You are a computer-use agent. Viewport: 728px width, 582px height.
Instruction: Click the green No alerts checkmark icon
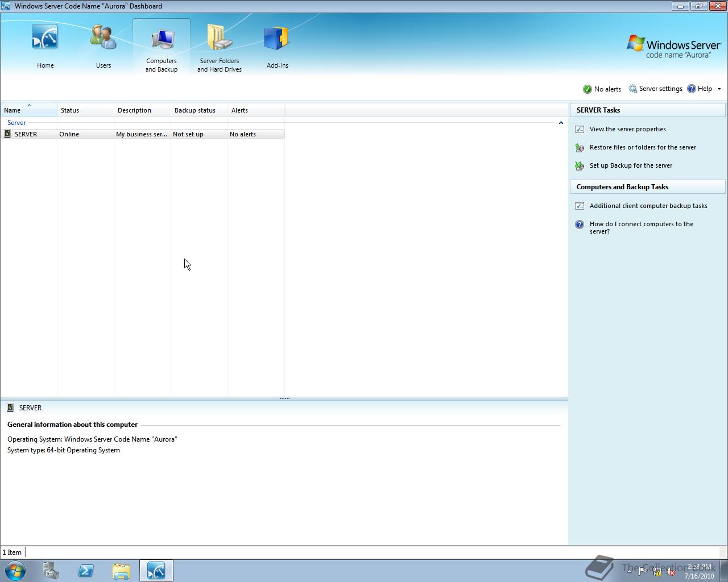point(588,89)
